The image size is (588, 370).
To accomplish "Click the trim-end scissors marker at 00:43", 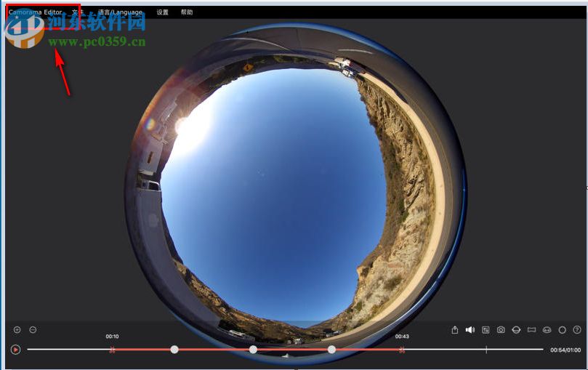I will (x=402, y=350).
